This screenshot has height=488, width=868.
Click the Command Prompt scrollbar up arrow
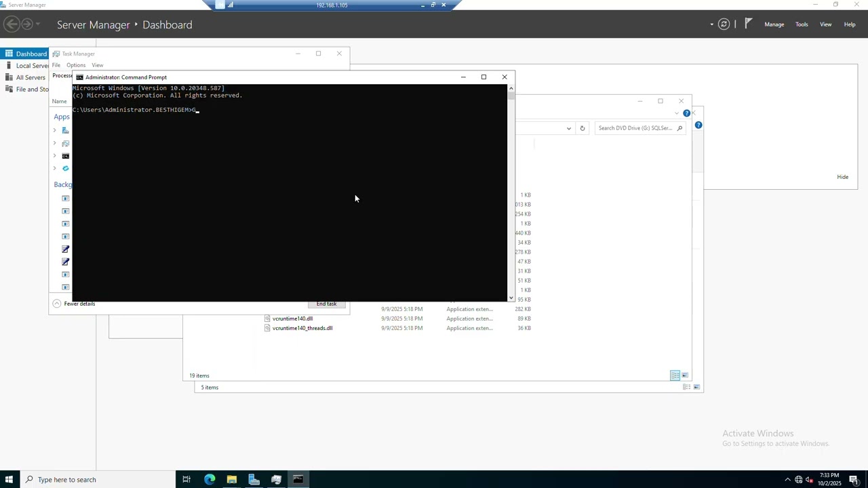pyautogui.click(x=511, y=87)
